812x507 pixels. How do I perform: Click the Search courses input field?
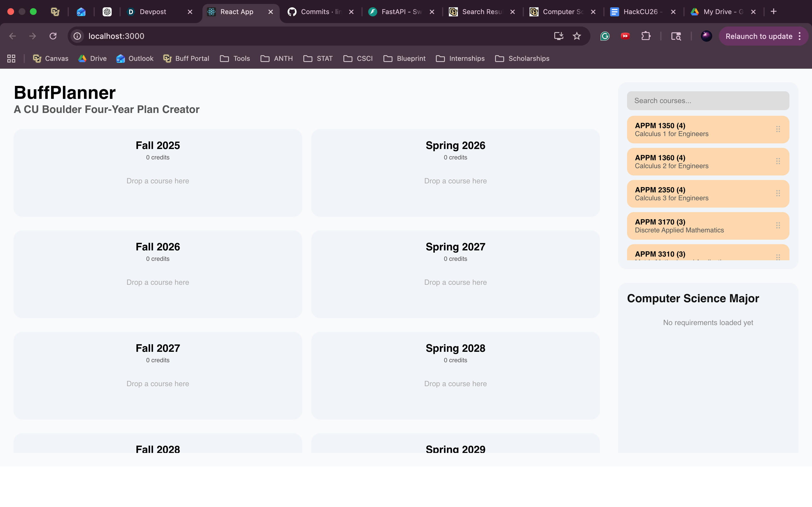pos(708,101)
